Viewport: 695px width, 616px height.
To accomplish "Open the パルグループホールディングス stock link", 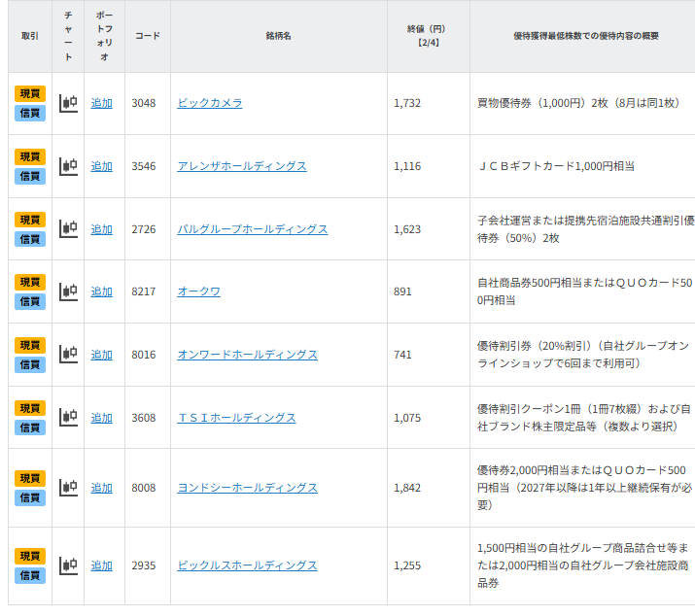I will pyautogui.click(x=253, y=229).
